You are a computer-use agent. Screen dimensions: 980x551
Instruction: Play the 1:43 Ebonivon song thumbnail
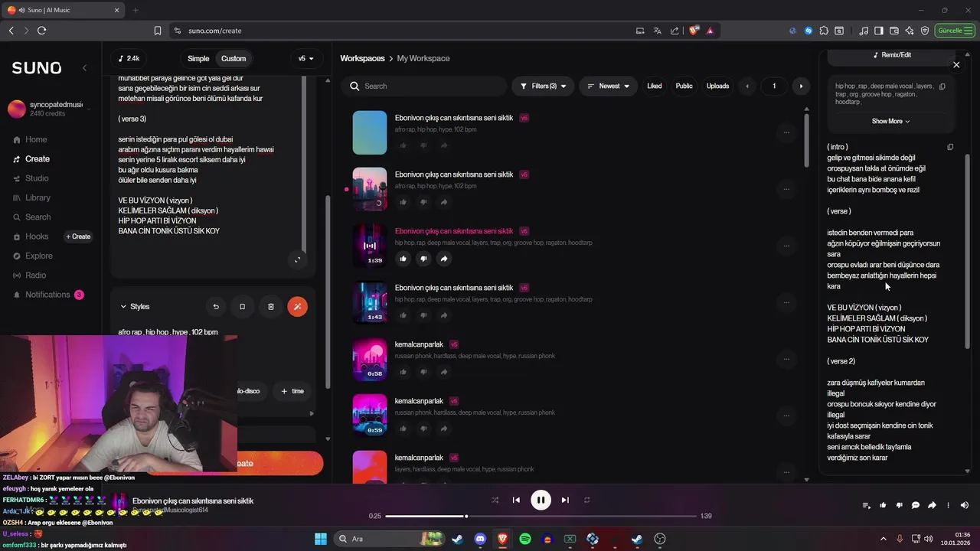click(x=370, y=302)
